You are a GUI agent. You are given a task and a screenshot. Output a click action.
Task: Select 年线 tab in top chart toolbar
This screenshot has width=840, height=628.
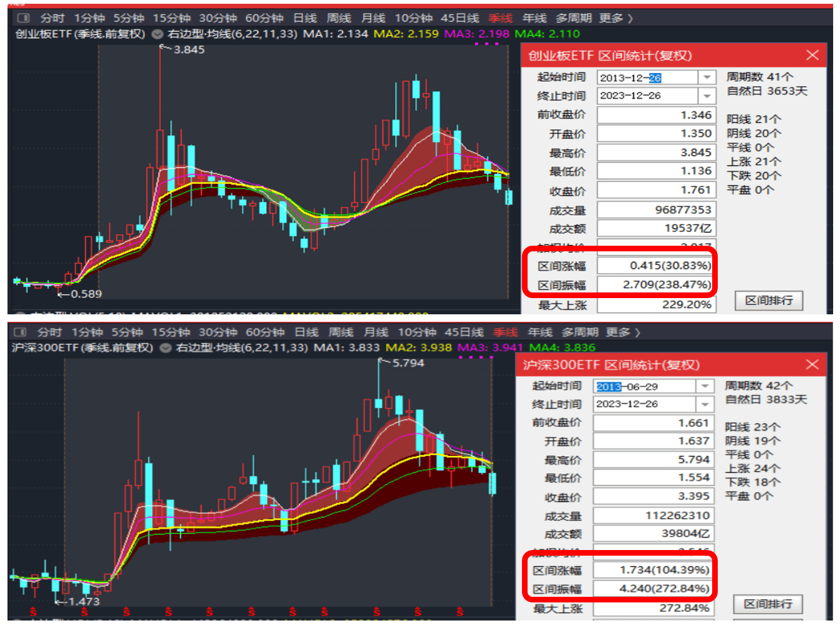[x=534, y=18]
